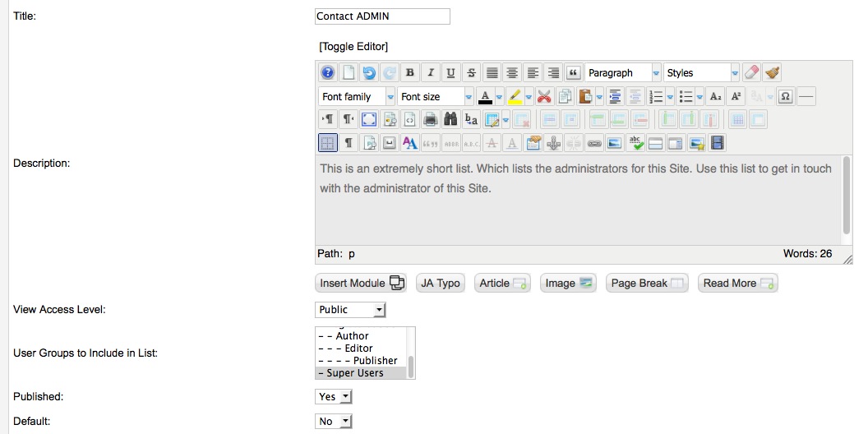
Task: Select Super Users in groups list
Action: click(362, 372)
